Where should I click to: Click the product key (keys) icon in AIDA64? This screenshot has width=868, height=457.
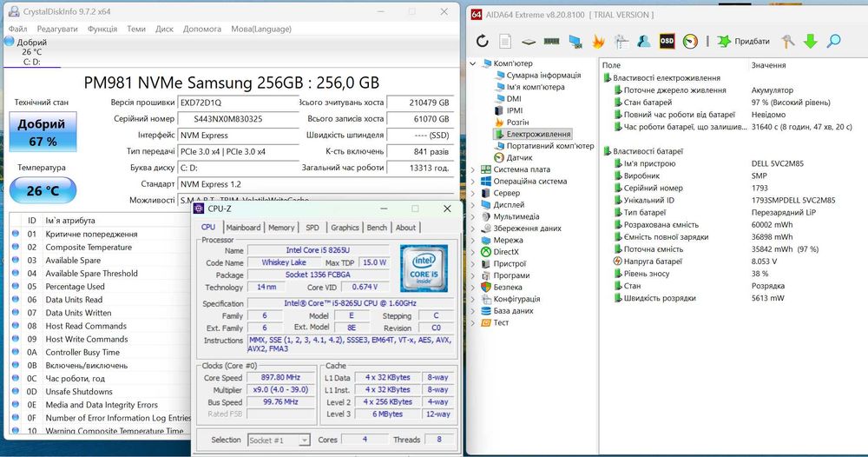pos(788,41)
